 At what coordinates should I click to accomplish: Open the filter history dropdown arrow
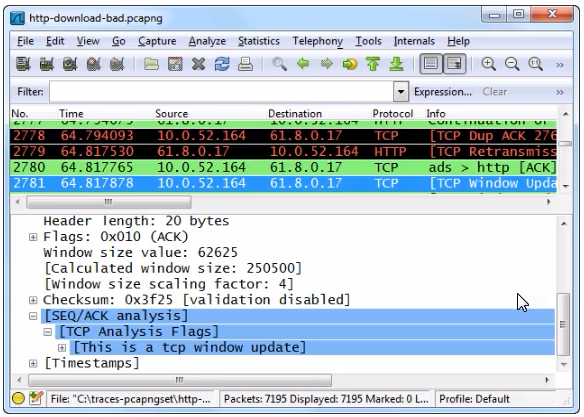click(x=401, y=92)
